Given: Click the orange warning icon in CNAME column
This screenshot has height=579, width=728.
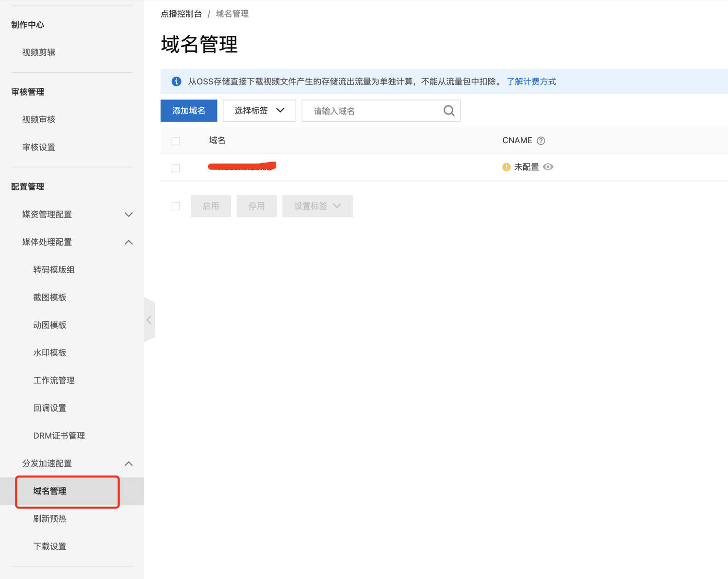Looking at the screenshot, I should (x=506, y=167).
